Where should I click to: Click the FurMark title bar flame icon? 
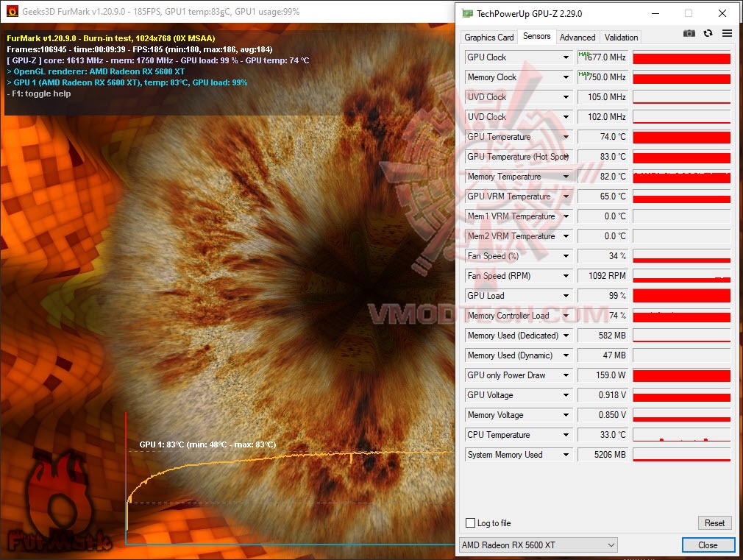point(13,11)
